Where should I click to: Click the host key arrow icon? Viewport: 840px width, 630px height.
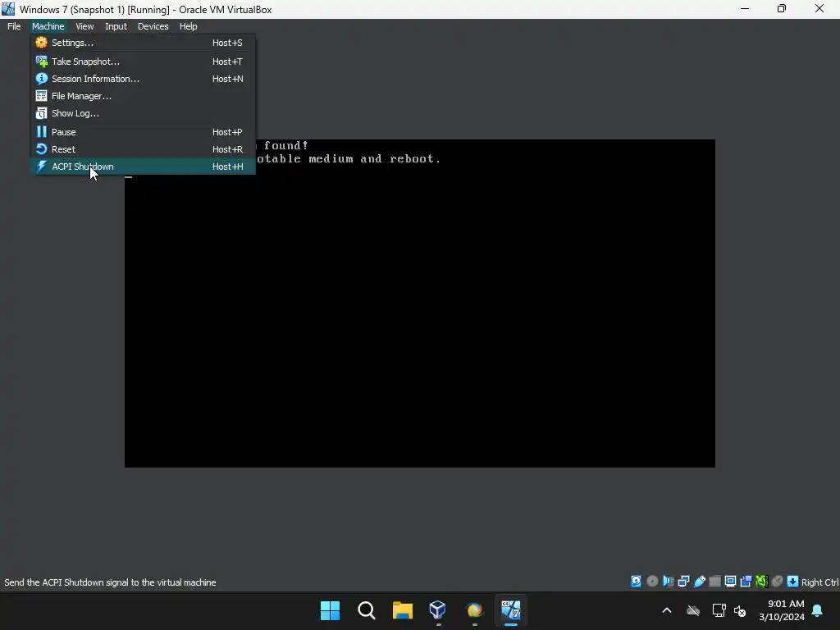[793, 582]
